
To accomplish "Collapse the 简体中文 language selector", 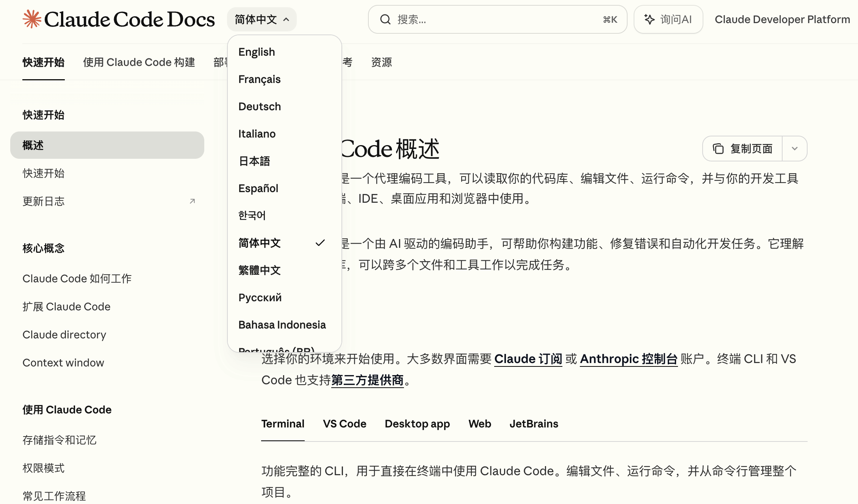I will click(x=261, y=19).
